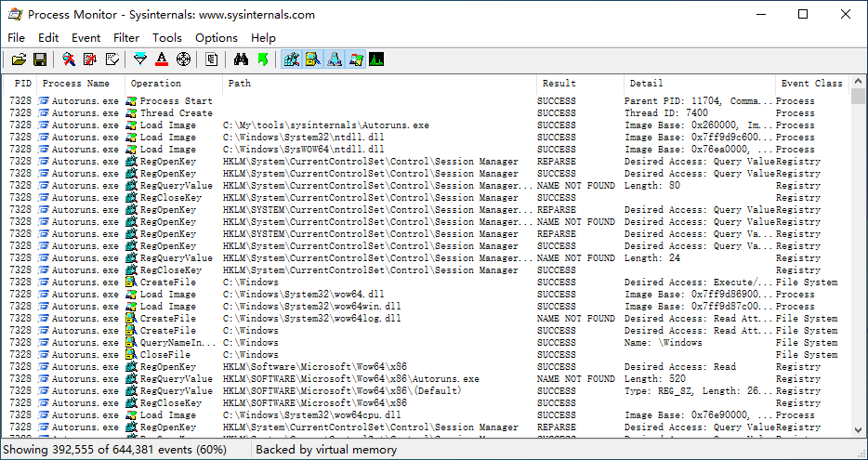
Task: Click the Detail column header
Action: (700, 84)
